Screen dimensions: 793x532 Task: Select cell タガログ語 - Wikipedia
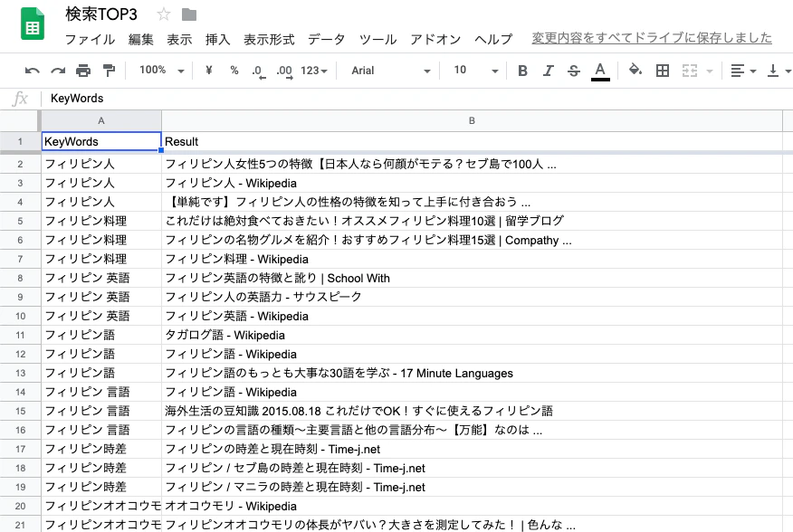(472, 335)
